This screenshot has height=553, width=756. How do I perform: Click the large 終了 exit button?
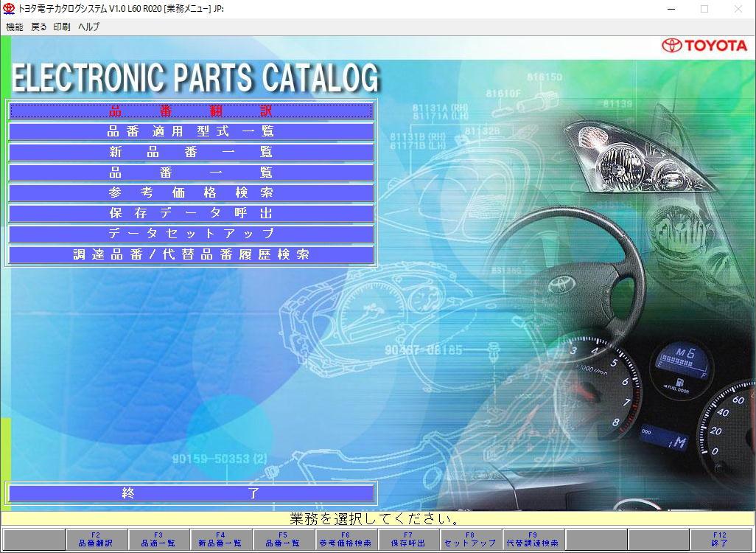(192, 493)
